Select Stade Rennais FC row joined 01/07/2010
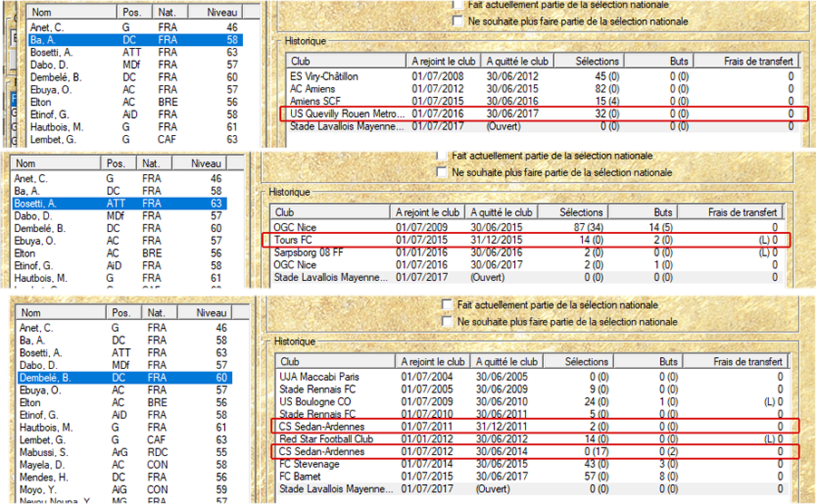Viewport: 816px width, 504px height. [x=530, y=414]
